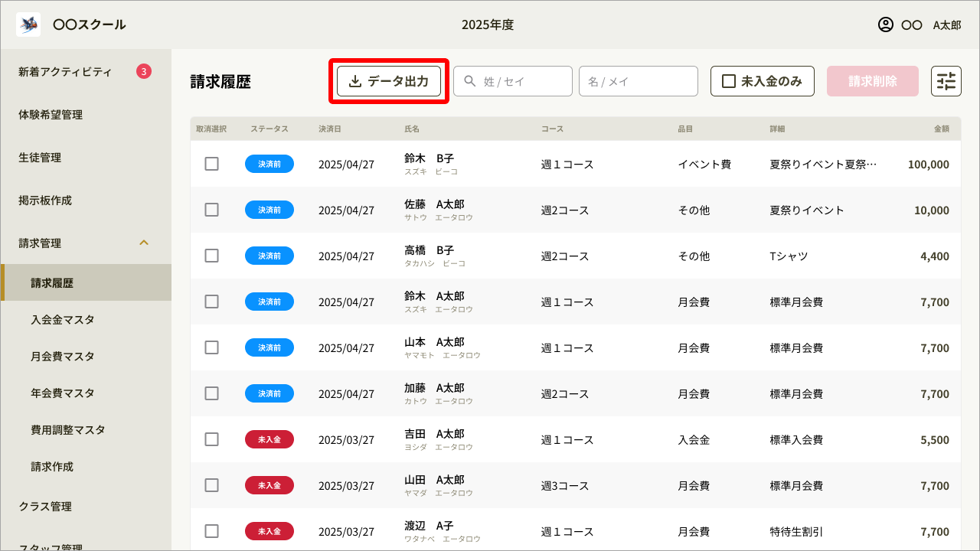Viewport: 980px width, 551px height.
Task: Click the user profile icon for A太郎
Action: [887, 24]
